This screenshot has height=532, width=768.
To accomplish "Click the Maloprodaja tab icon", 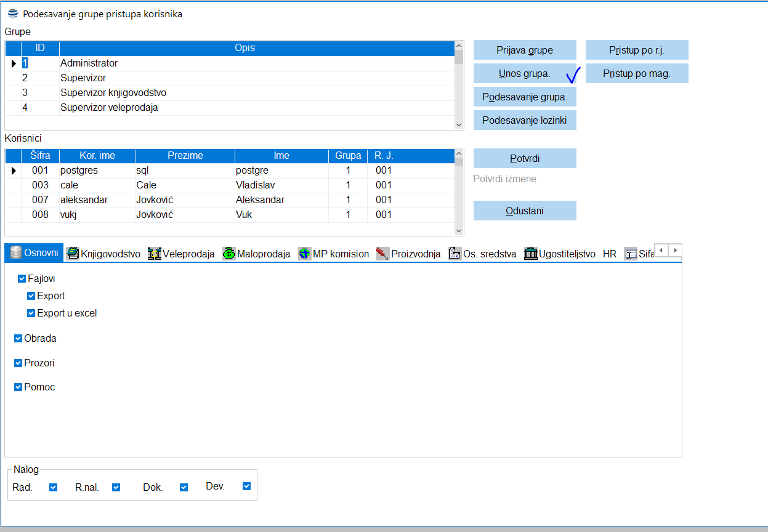I will tap(229, 254).
